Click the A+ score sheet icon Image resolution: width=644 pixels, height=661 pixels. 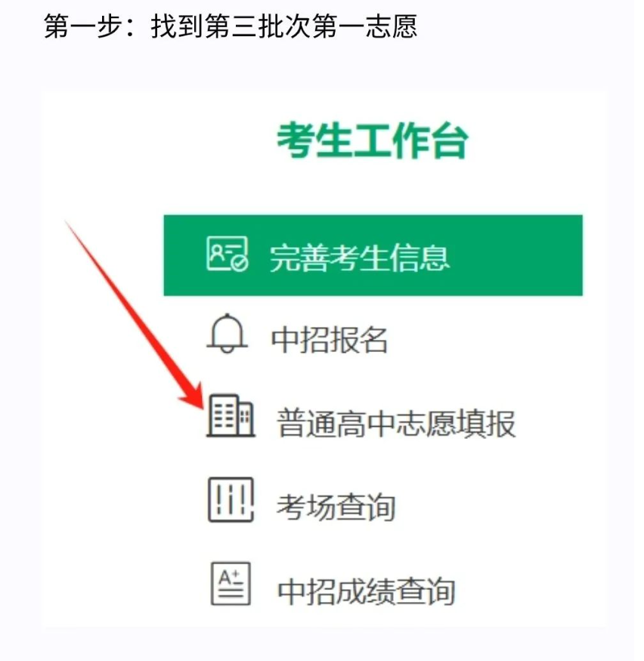pyautogui.click(x=231, y=584)
